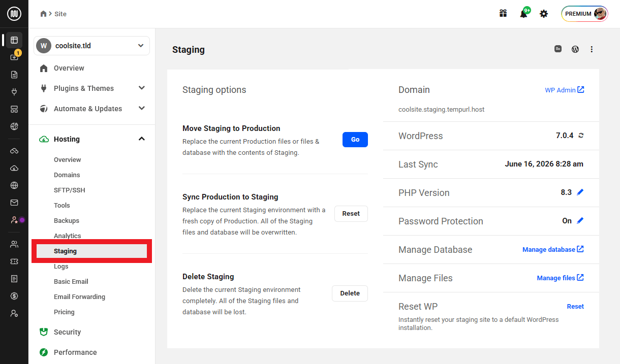The width and height of the screenshot is (620, 364).
Task: Open Email Forwarding menu item
Action: tap(80, 296)
